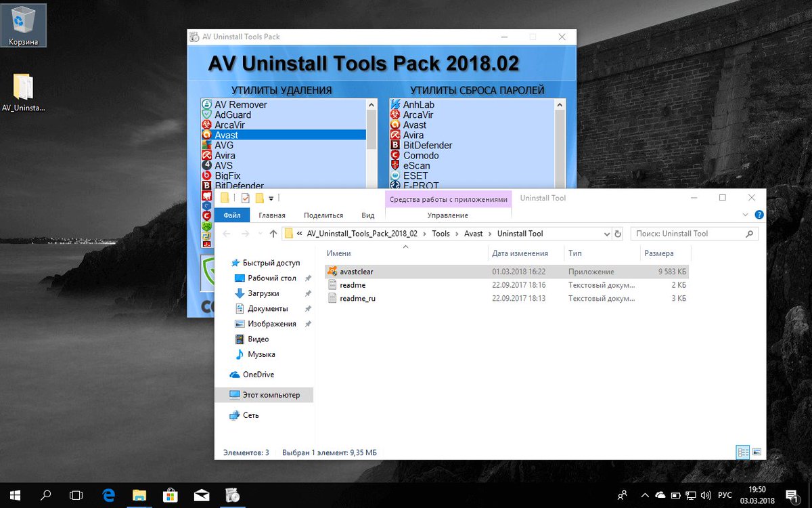
Task: Open Microsoft Edge from the taskbar
Action: point(108,495)
